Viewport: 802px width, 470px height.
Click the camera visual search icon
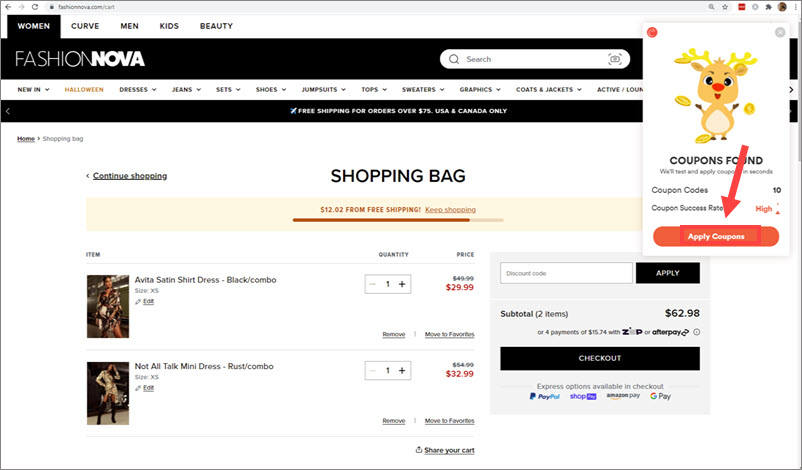[x=615, y=59]
